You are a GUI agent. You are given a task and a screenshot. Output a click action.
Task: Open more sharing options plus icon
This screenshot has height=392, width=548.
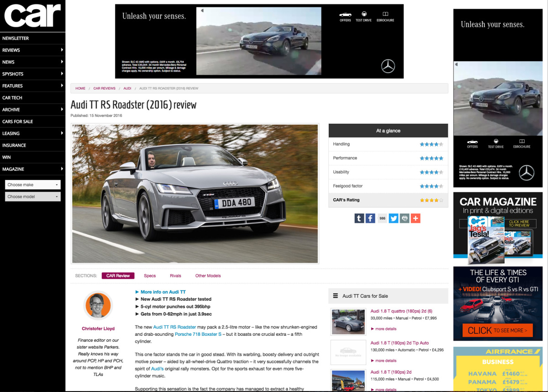click(x=416, y=218)
